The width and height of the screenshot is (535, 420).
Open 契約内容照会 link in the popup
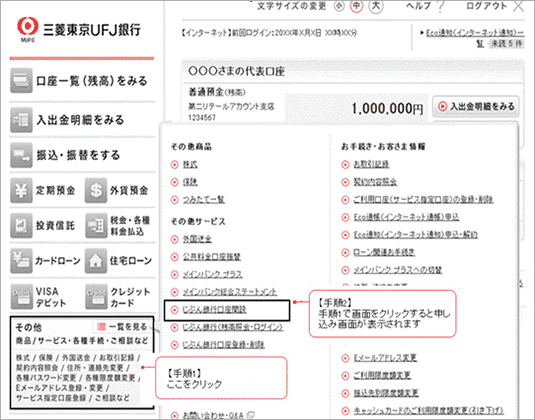click(x=375, y=182)
